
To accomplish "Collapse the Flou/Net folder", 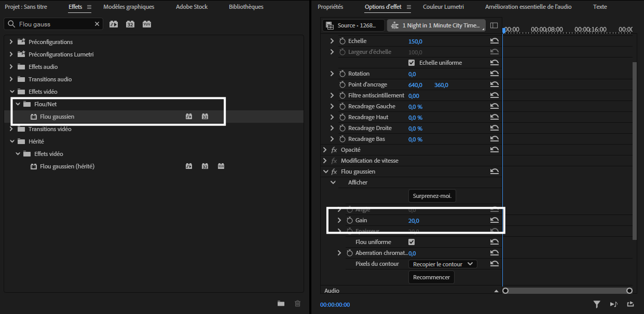I will tap(18, 104).
